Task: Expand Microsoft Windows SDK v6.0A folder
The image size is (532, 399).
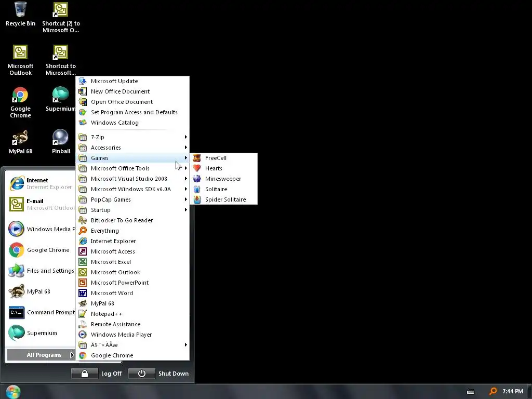Action: click(132, 189)
